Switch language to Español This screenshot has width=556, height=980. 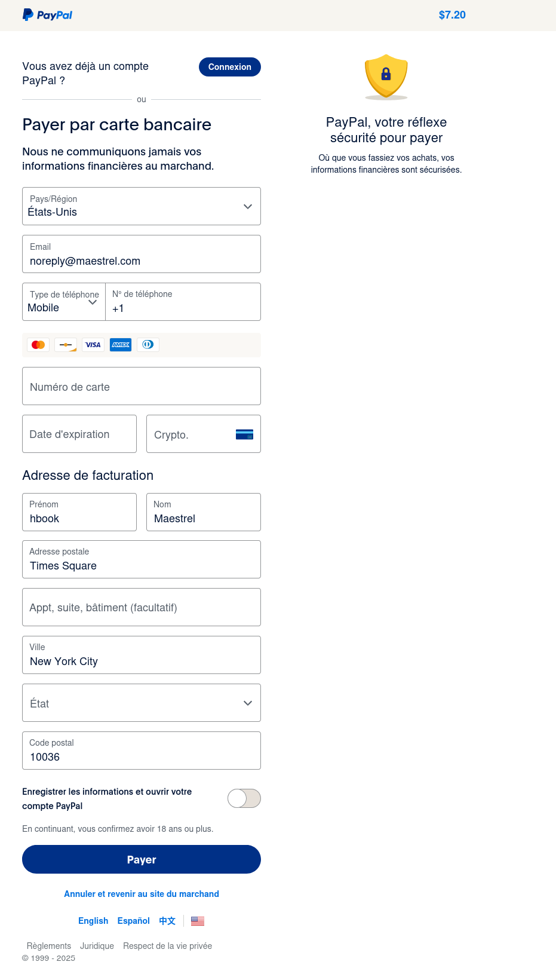pyautogui.click(x=133, y=921)
